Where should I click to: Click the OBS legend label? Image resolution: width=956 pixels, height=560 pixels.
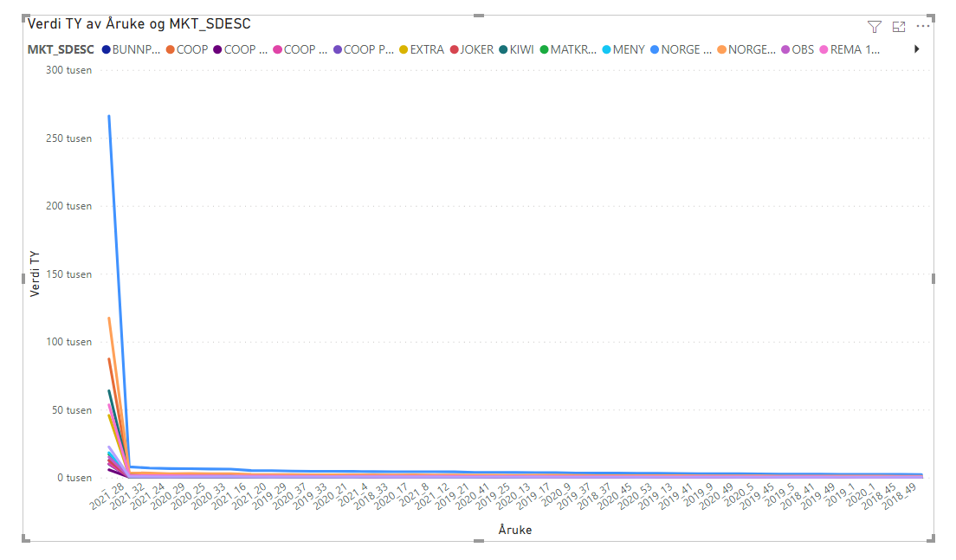[x=803, y=50]
